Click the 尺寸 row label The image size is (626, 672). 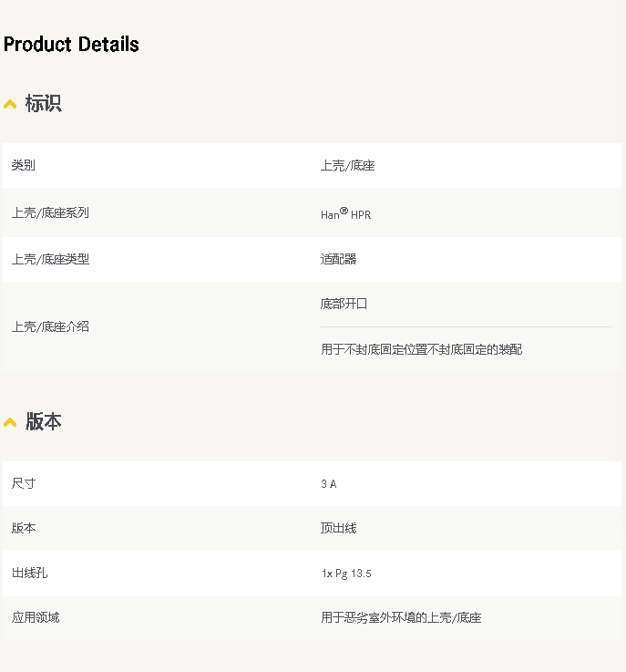24,483
